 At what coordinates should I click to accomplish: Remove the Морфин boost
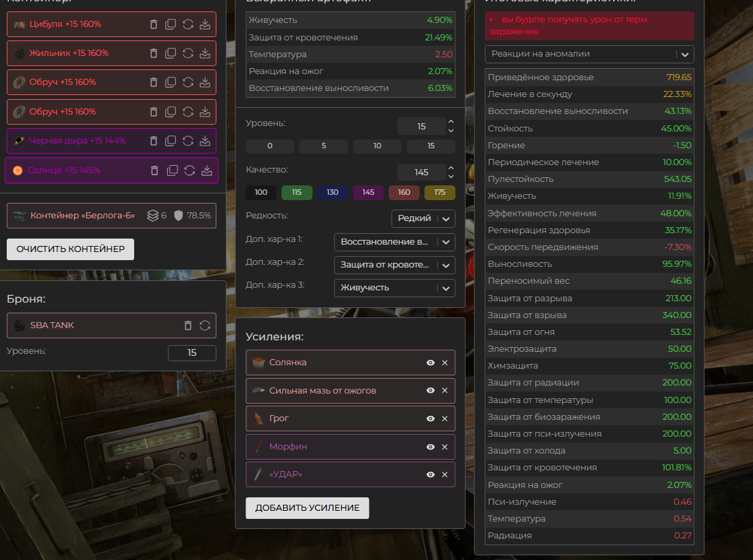point(444,447)
